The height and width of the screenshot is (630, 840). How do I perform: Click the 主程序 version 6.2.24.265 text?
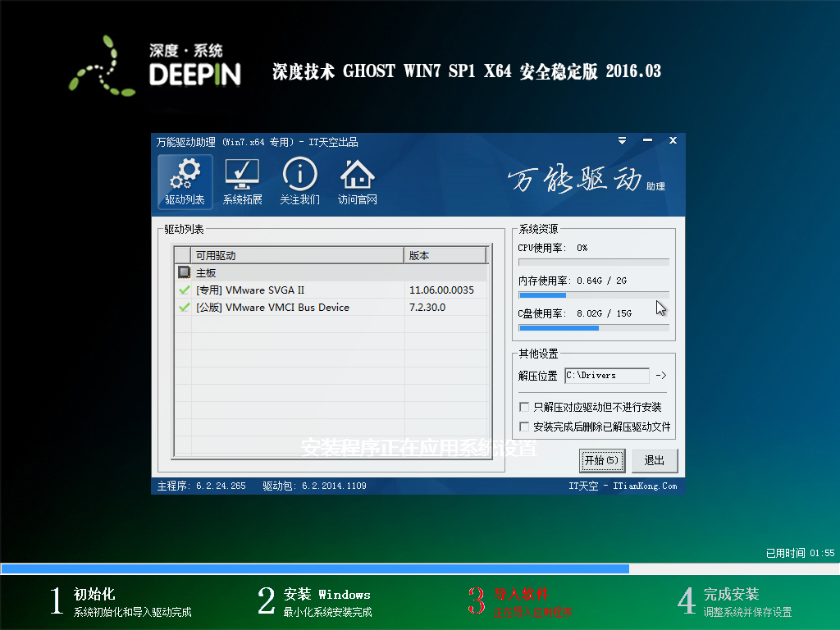click(x=202, y=486)
